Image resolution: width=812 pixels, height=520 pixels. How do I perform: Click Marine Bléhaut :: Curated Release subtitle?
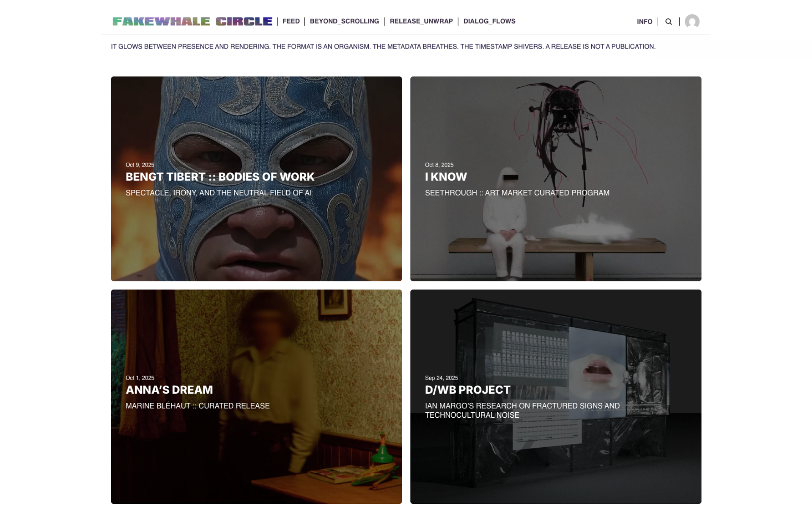pos(198,406)
